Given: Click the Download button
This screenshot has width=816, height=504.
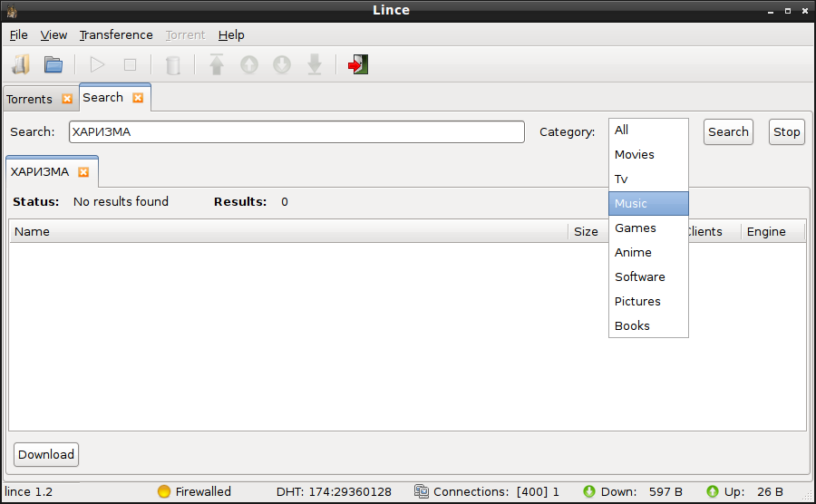Looking at the screenshot, I should [46, 454].
